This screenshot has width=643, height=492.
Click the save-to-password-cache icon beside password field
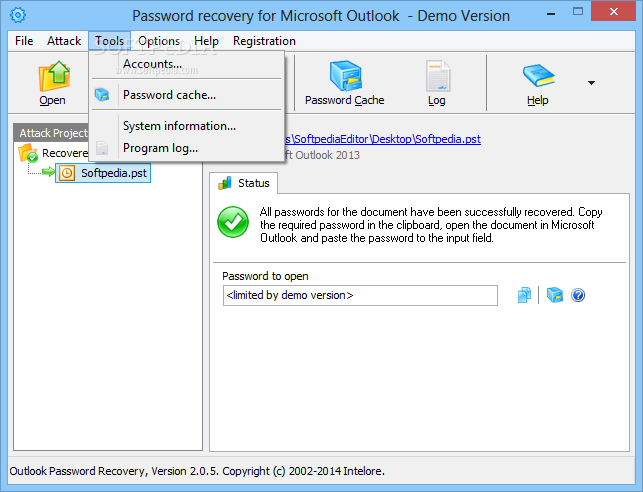pyautogui.click(x=555, y=295)
